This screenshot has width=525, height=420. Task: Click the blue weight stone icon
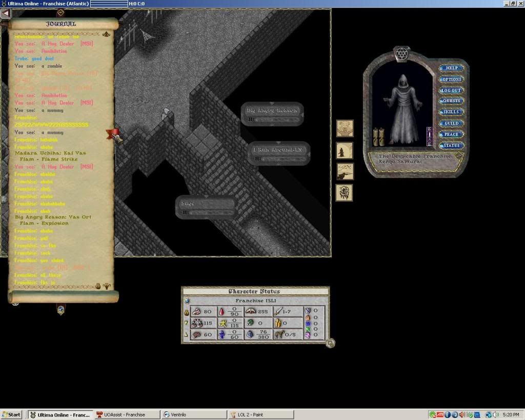coord(250,334)
